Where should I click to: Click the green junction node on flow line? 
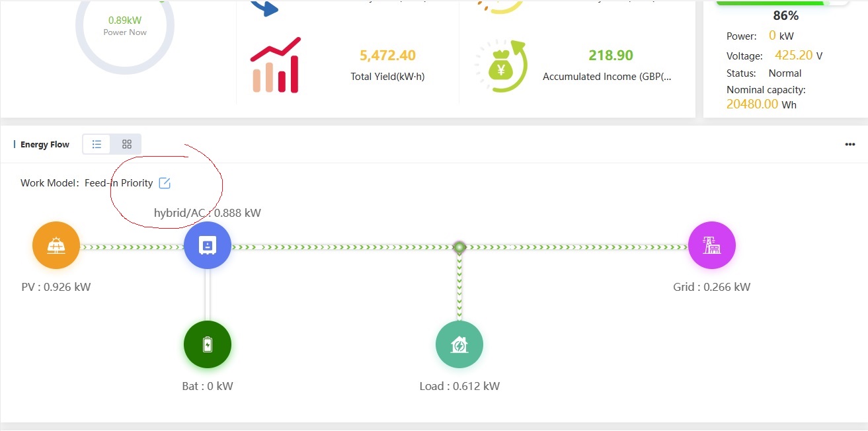459,247
